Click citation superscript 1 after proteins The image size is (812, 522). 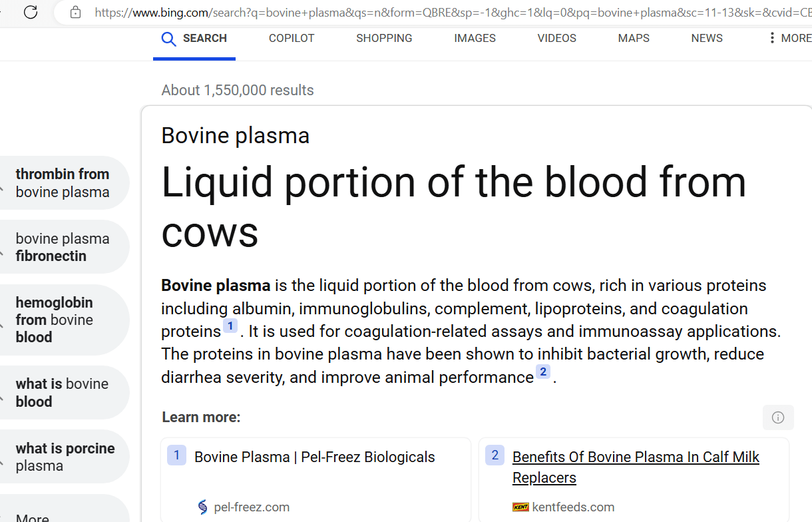pos(230,326)
